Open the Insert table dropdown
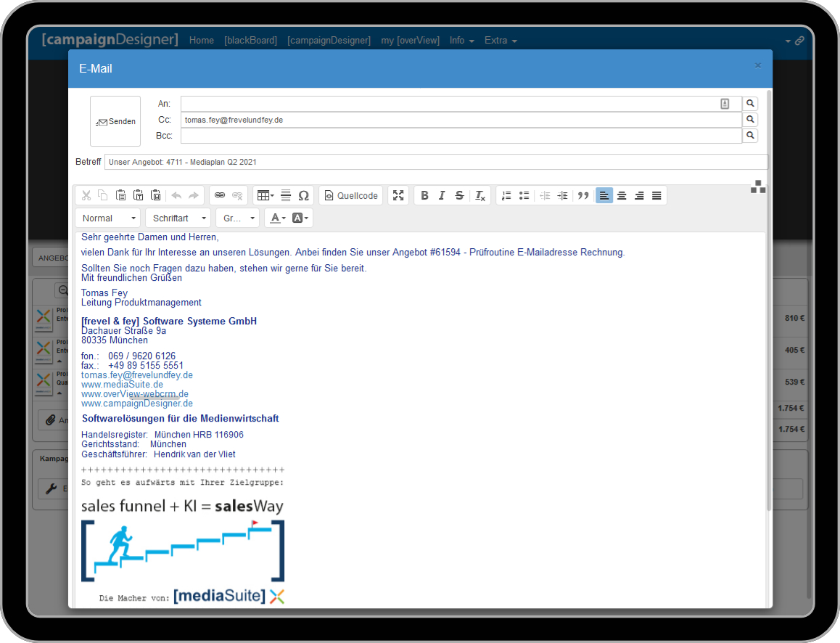 coord(265,195)
